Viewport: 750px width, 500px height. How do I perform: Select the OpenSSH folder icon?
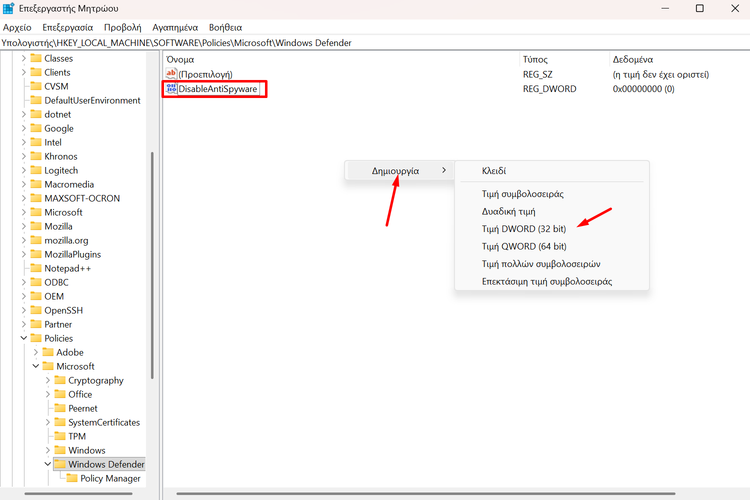[x=36, y=311]
